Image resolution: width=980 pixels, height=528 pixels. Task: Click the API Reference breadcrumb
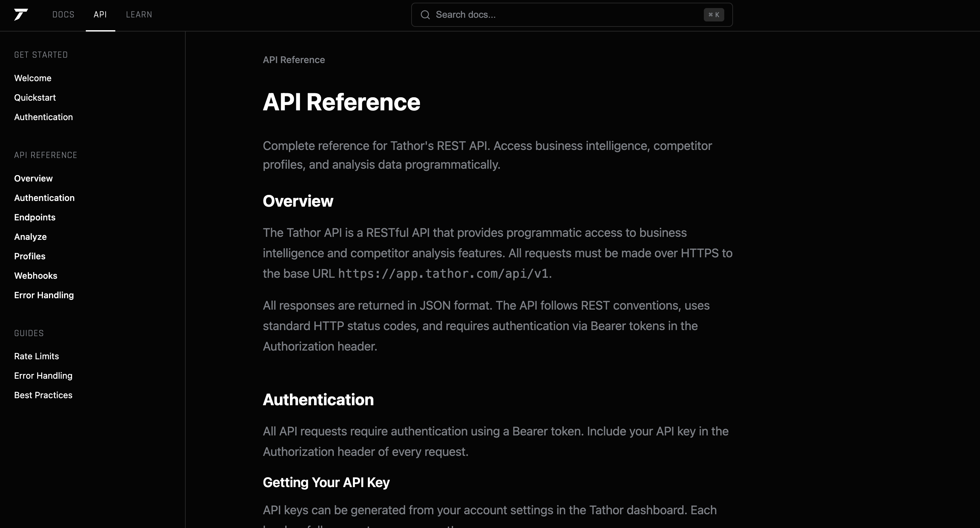pyautogui.click(x=294, y=60)
